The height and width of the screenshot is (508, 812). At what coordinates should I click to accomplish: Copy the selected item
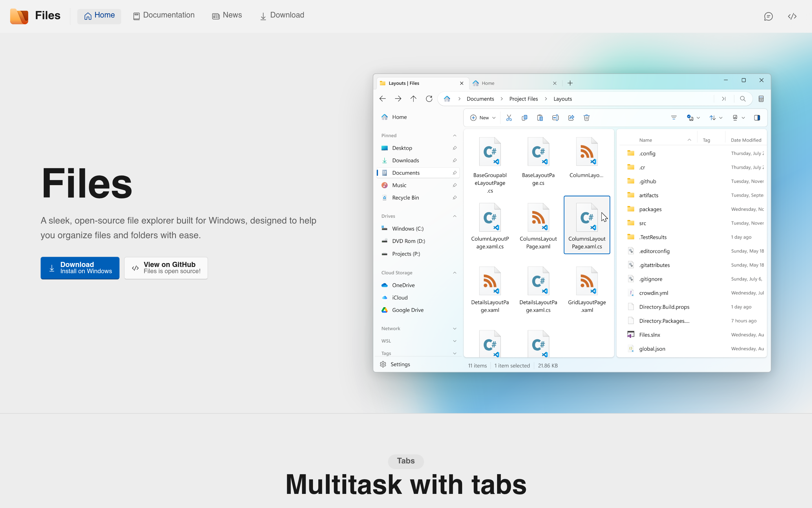click(x=524, y=118)
